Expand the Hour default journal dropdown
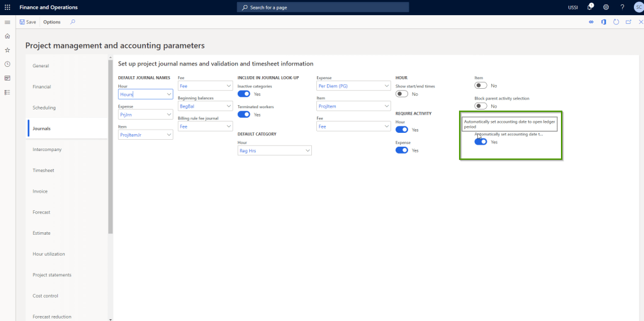The image size is (644, 321). click(169, 94)
